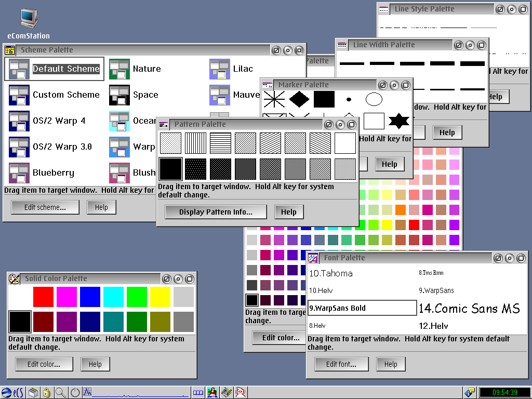Click Help in the Scheme Palette
This screenshot has width=532, height=399.
(x=101, y=207)
